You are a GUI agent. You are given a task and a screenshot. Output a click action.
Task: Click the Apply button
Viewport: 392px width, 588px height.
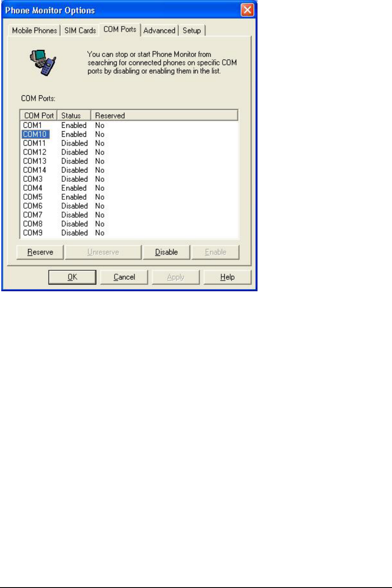coord(175,277)
